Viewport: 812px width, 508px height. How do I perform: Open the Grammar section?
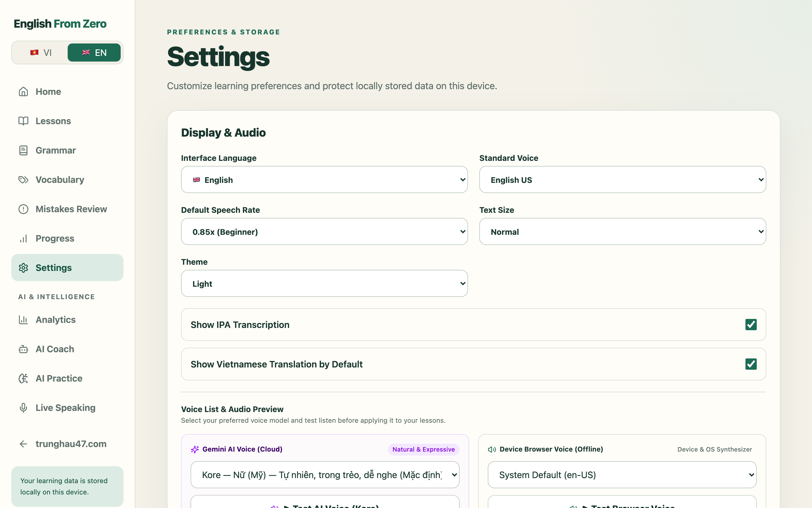(67, 150)
